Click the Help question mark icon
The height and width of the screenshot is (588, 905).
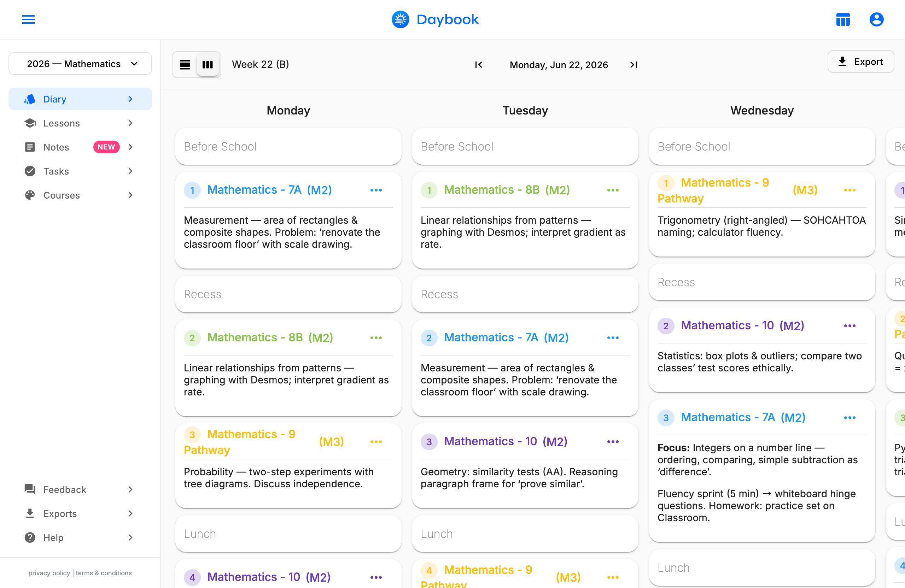pos(30,537)
